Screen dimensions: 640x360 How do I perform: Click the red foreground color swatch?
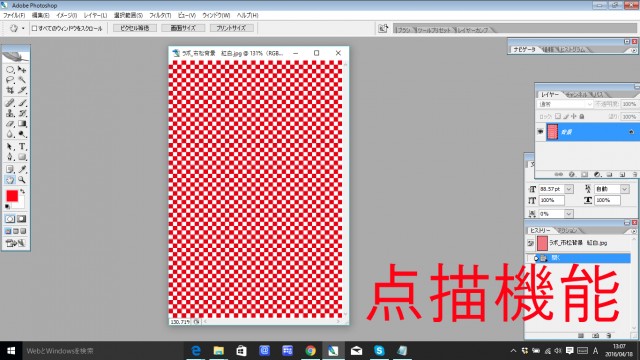click(x=12, y=196)
